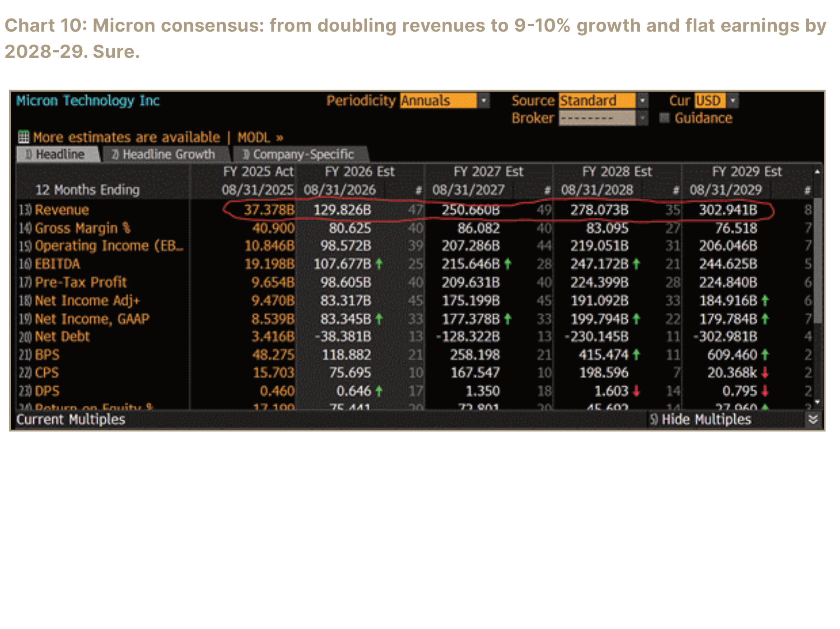Open the Broker dropdown
The width and height of the screenshot is (840, 629).
pyautogui.click(x=603, y=118)
